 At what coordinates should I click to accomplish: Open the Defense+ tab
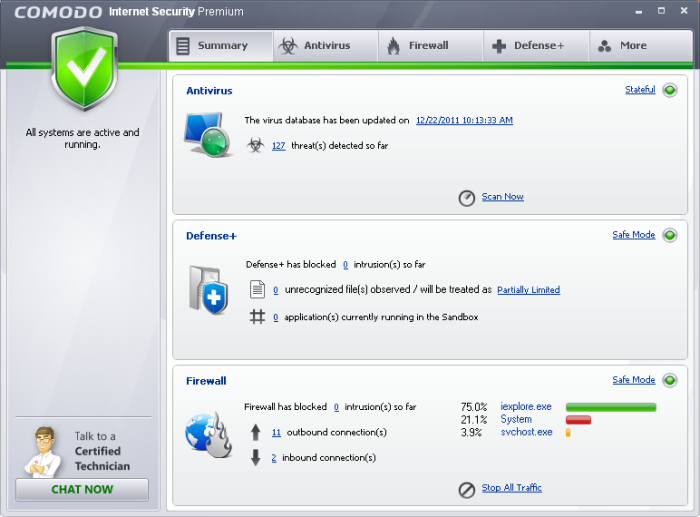coord(536,46)
